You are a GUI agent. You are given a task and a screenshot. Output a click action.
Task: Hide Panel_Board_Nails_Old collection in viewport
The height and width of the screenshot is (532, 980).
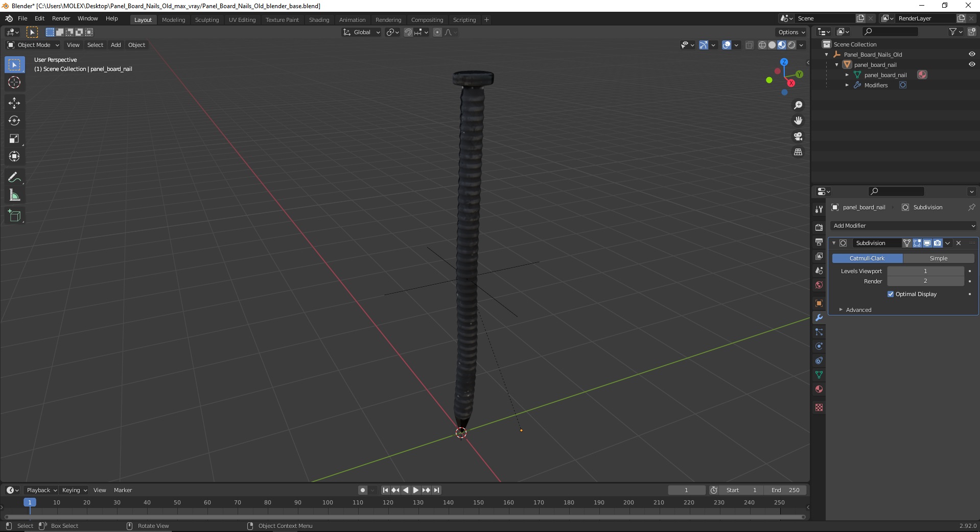(x=972, y=54)
